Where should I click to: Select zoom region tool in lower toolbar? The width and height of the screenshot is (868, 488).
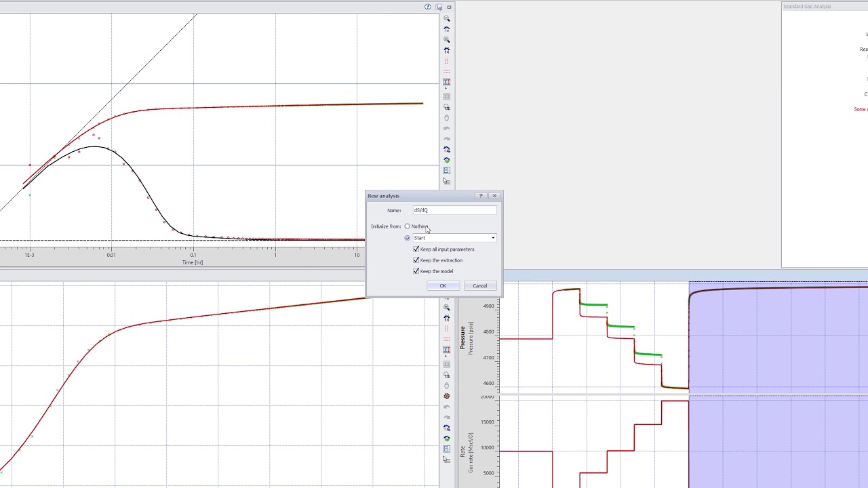446,375
